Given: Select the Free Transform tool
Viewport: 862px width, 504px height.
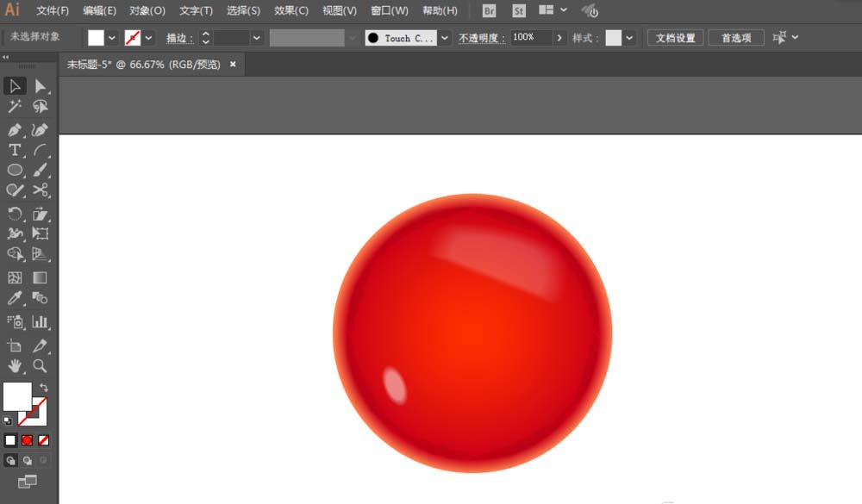Looking at the screenshot, I should pos(41,233).
